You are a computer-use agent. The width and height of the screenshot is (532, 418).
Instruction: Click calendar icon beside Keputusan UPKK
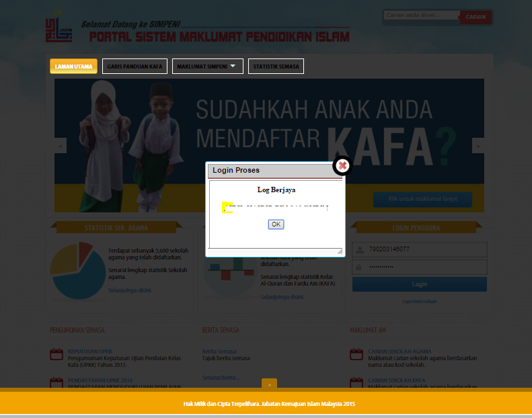pos(56,354)
